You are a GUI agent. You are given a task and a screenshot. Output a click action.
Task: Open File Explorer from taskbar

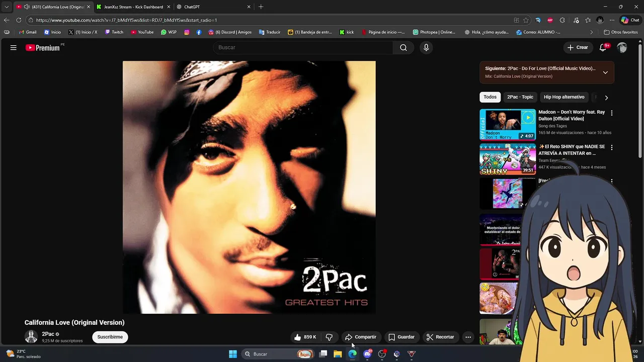click(x=338, y=354)
